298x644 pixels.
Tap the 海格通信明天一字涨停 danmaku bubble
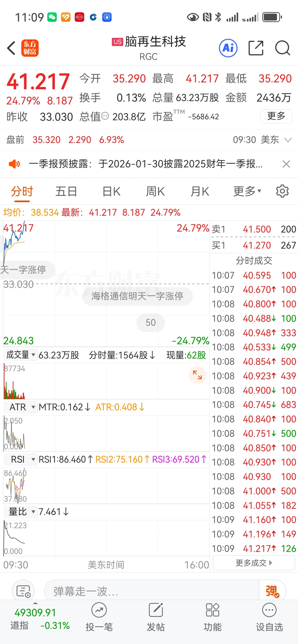click(137, 296)
